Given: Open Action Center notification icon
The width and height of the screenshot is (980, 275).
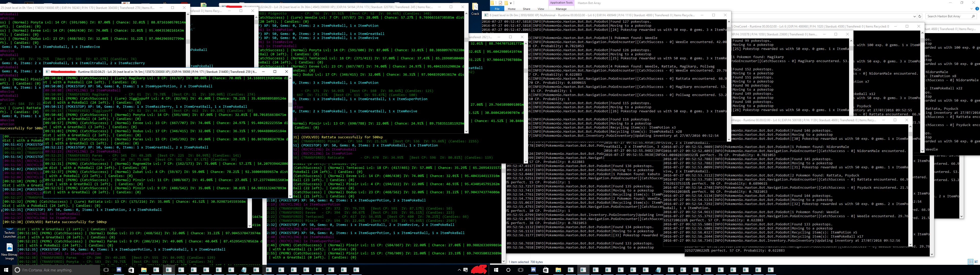Looking at the screenshot, I should (x=466, y=270).
